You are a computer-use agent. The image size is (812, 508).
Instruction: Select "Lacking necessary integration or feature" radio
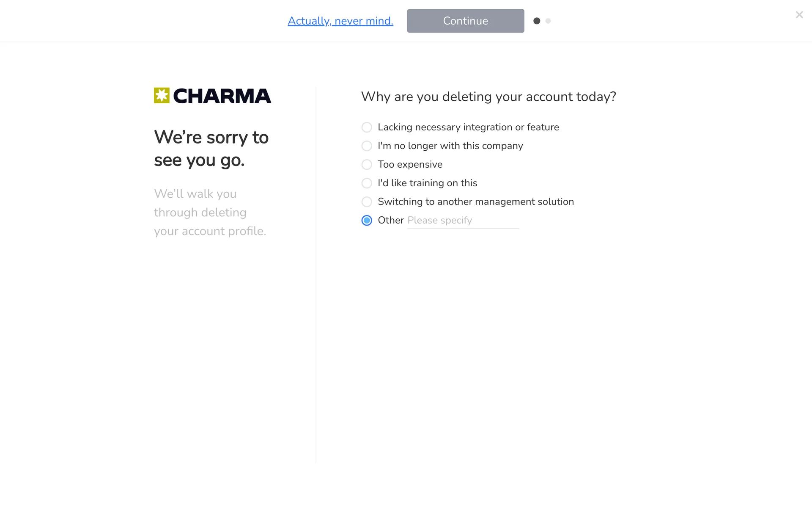pyautogui.click(x=367, y=127)
